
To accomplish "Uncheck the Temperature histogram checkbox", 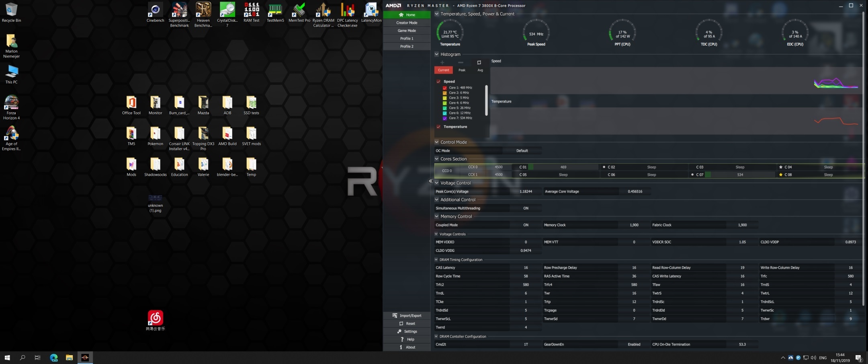I will coord(438,127).
